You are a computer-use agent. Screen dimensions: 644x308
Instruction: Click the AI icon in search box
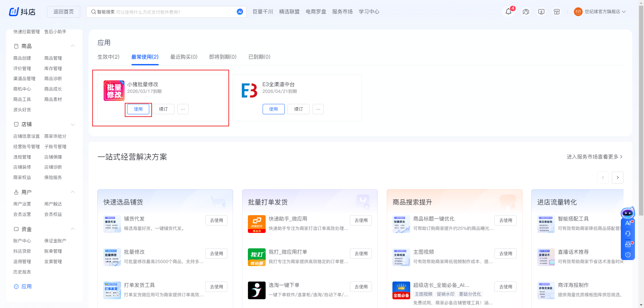(x=240, y=12)
